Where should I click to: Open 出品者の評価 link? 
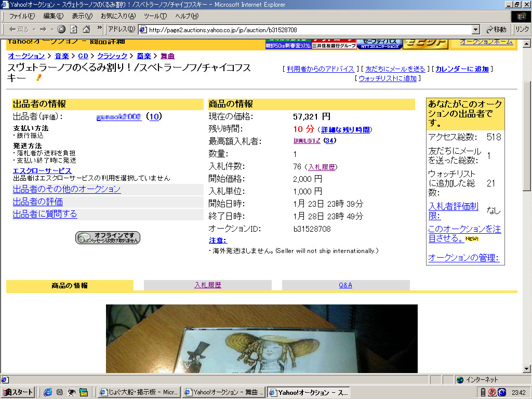[38, 202]
